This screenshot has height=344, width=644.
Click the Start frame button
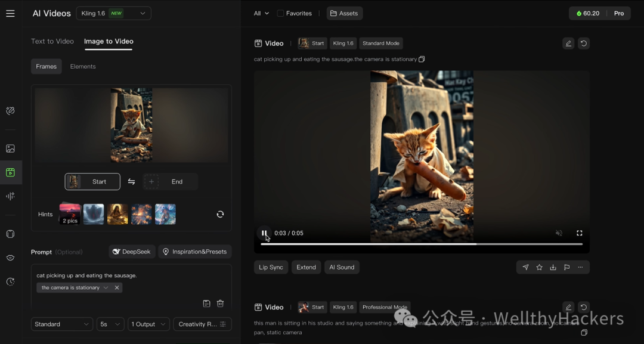(92, 181)
